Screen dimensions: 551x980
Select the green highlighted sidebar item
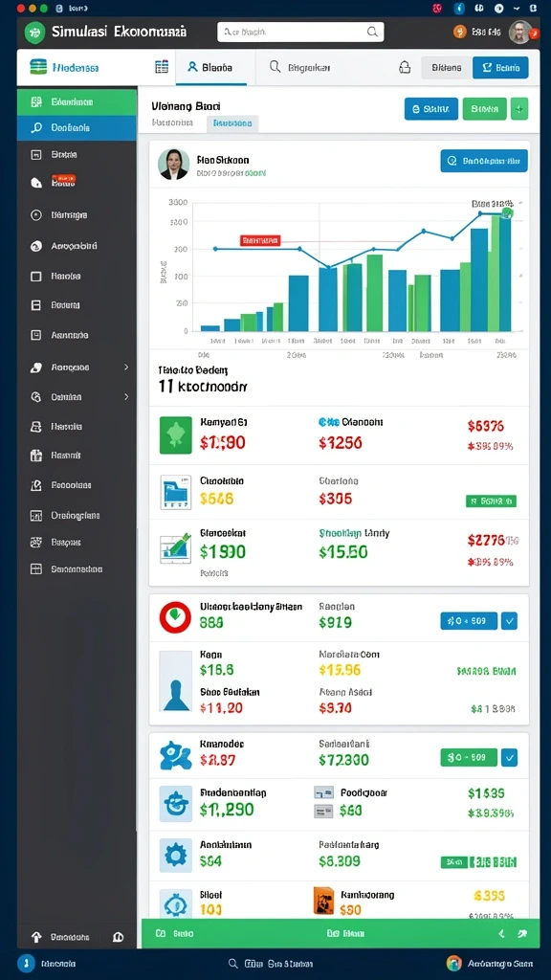coord(77,101)
